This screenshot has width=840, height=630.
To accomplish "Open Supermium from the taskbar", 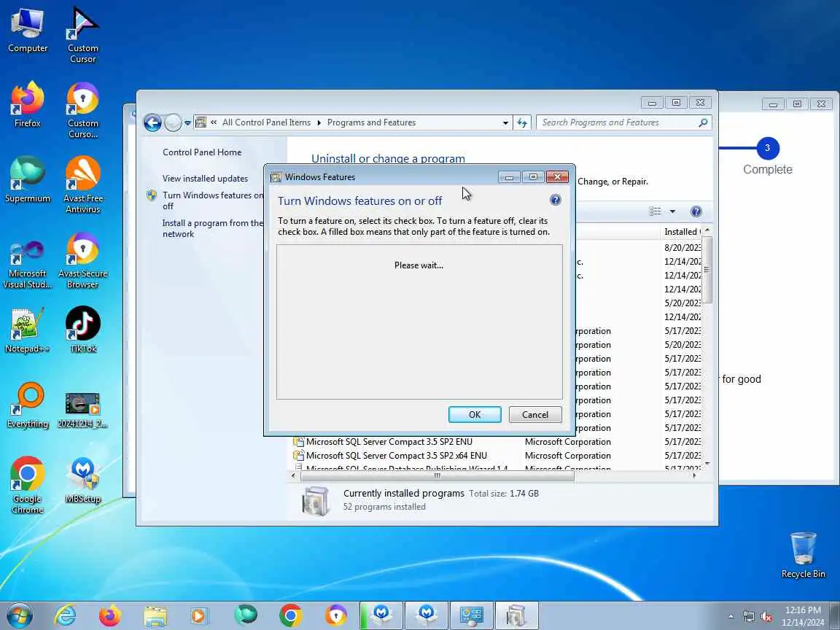I will [x=246, y=615].
